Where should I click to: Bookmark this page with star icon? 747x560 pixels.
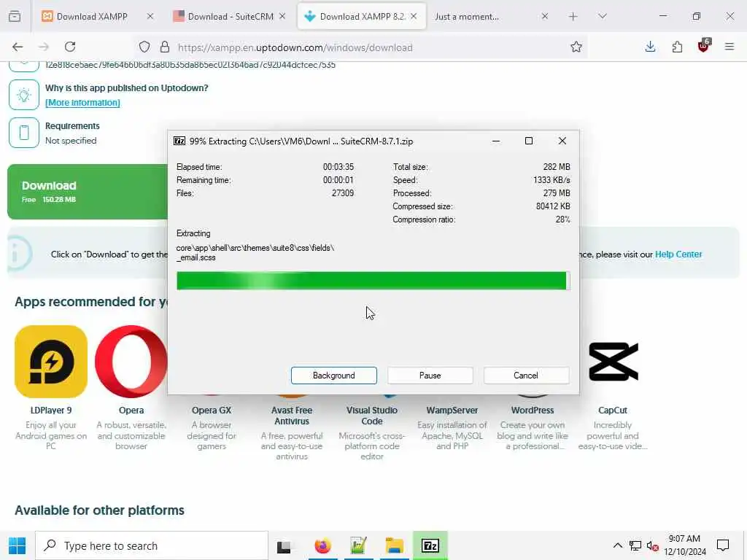576,47
